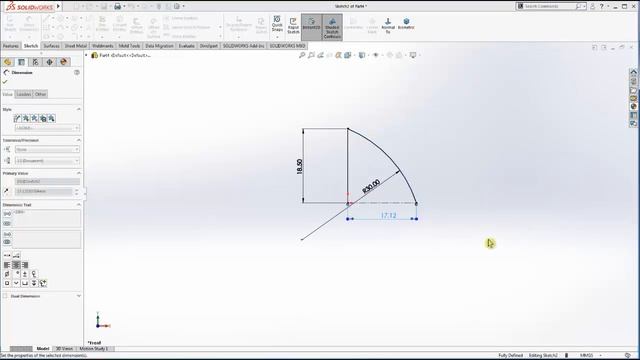Viewport: 640px width, 360px height.
Task: Select the Sketch tab
Action: pos(31,46)
